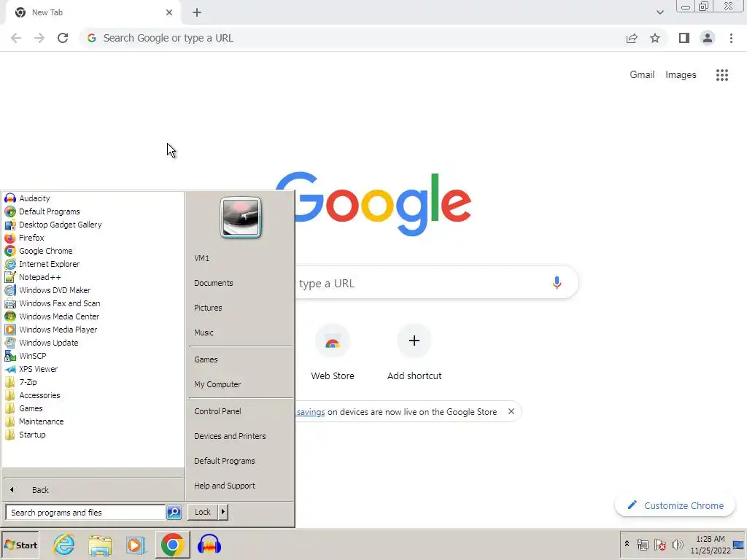Click the user account picture
Viewport: 747px width, 560px height.
coord(241,217)
